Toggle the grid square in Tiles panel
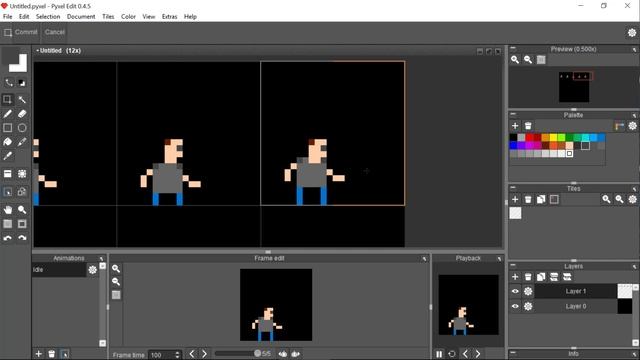 554,199
